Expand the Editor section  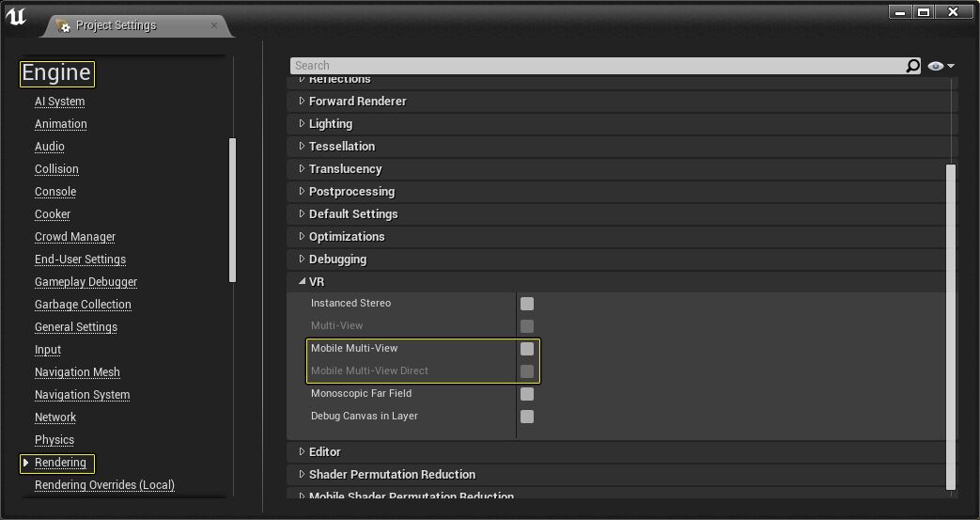pos(302,451)
